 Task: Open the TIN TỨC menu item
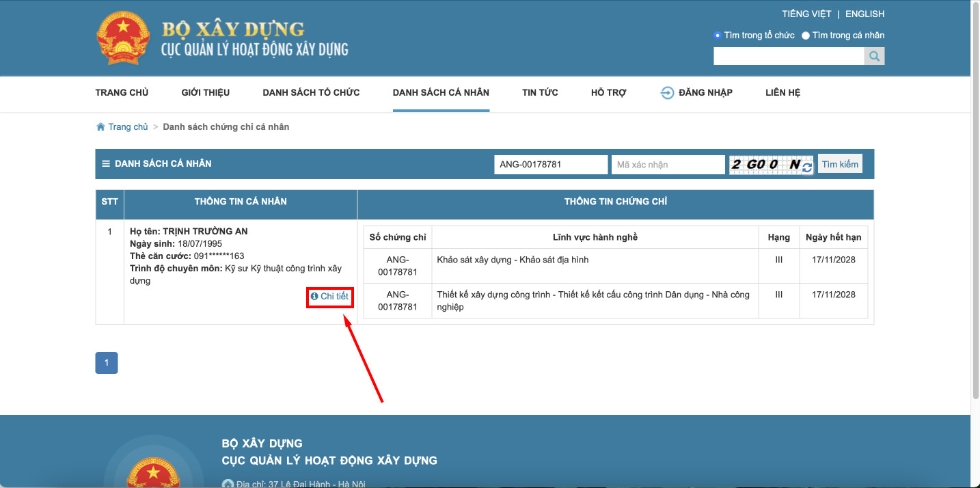(539, 92)
